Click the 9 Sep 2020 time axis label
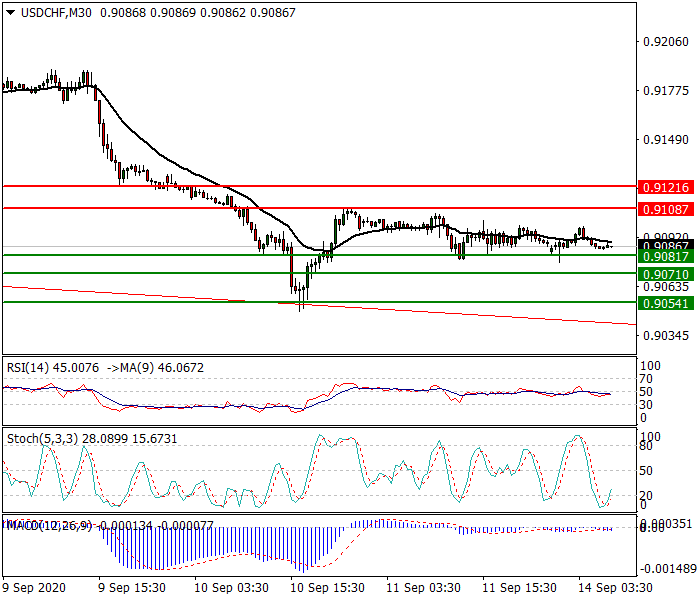Screen dimensions: 700x600 coord(34,588)
